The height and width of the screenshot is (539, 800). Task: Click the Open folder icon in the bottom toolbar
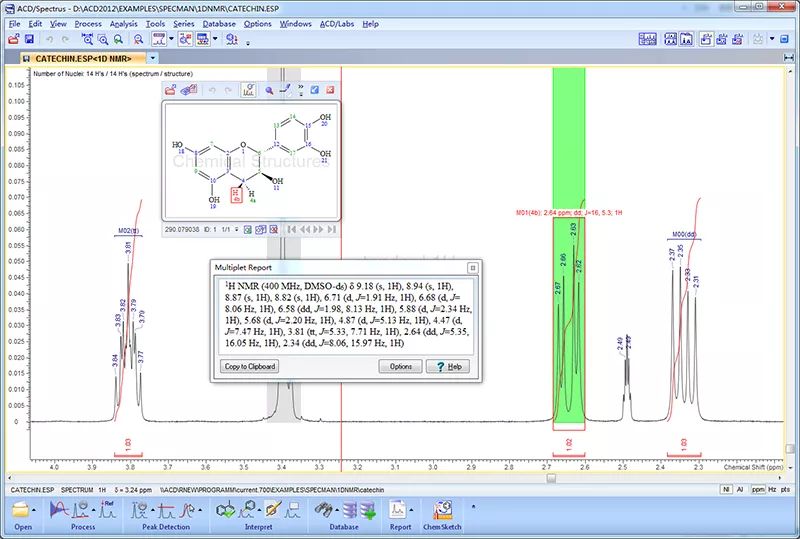tap(21, 509)
